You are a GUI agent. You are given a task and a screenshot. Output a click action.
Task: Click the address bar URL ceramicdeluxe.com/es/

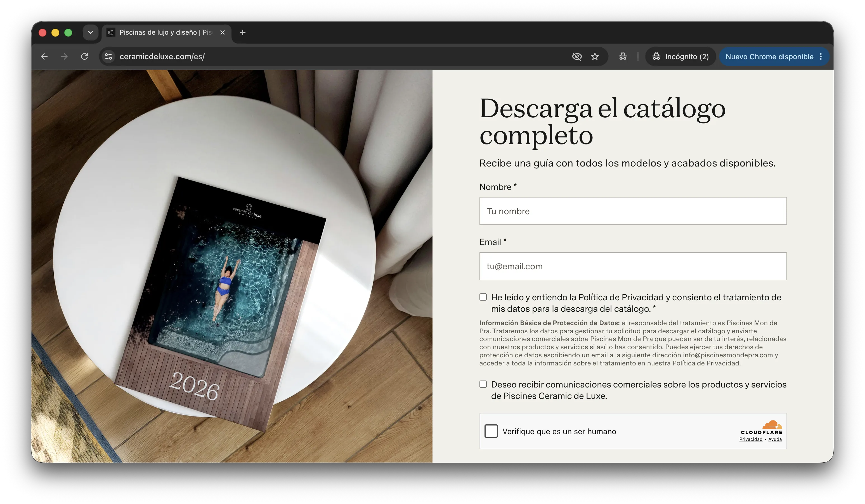click(x=162, y=57)
